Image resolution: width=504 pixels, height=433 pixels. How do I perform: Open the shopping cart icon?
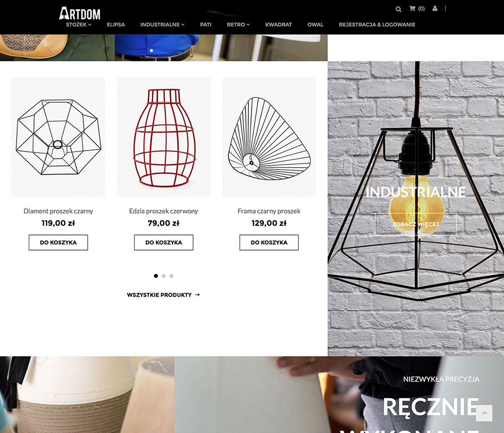pos(412,9)
